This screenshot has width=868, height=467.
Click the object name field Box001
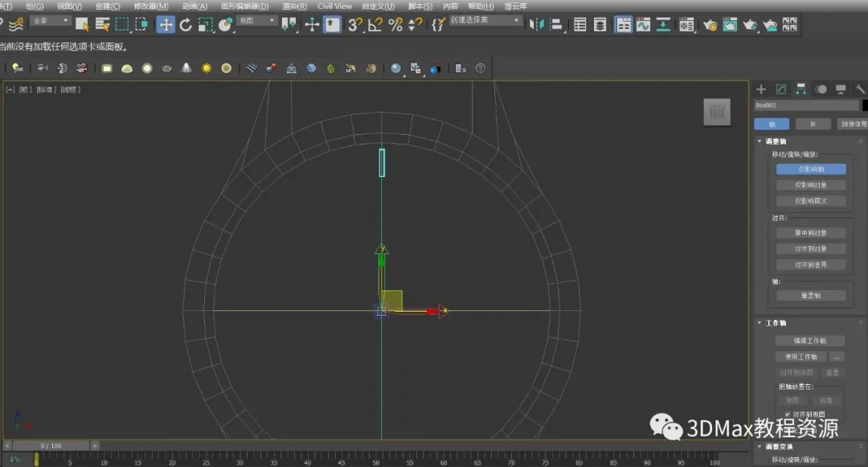[807, 105]
